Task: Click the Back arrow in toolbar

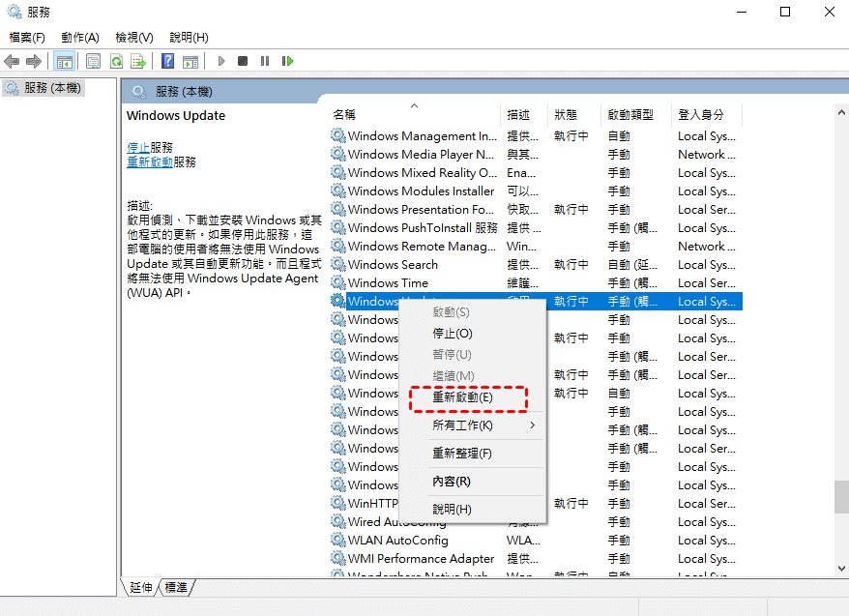Action: tap(13, 62)
